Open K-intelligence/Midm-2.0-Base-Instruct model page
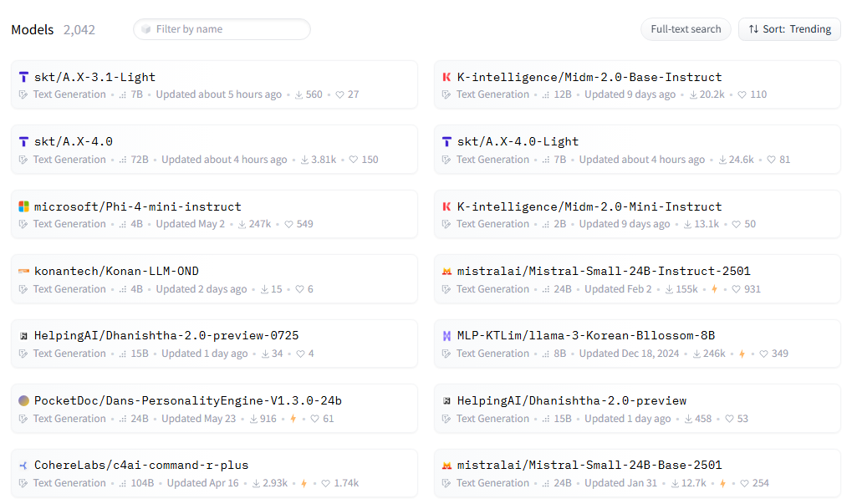 pyautogui.click(x=589, y=77)
